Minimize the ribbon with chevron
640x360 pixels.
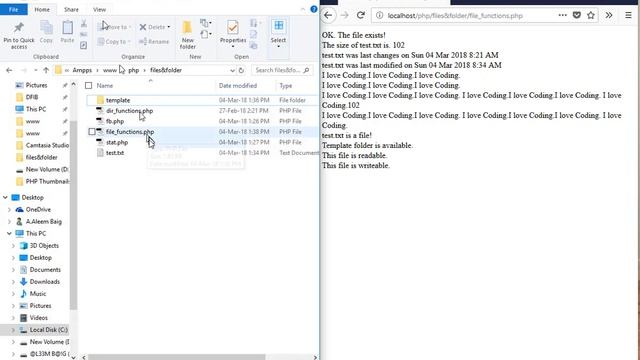[302, 9]
